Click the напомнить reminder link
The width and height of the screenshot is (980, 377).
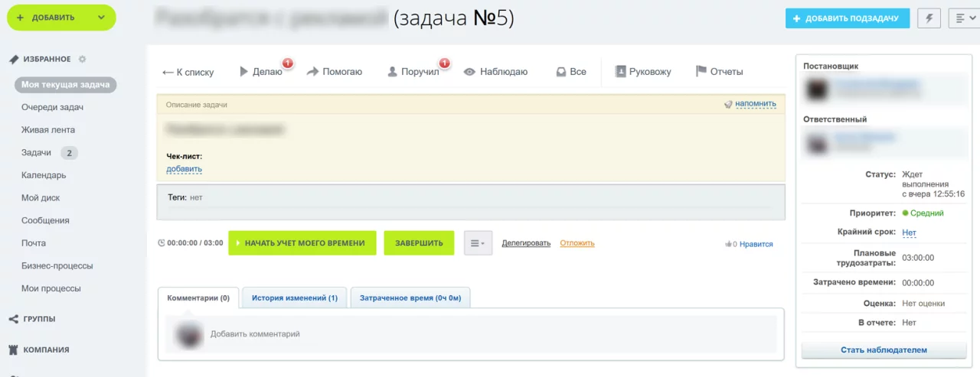755,104
